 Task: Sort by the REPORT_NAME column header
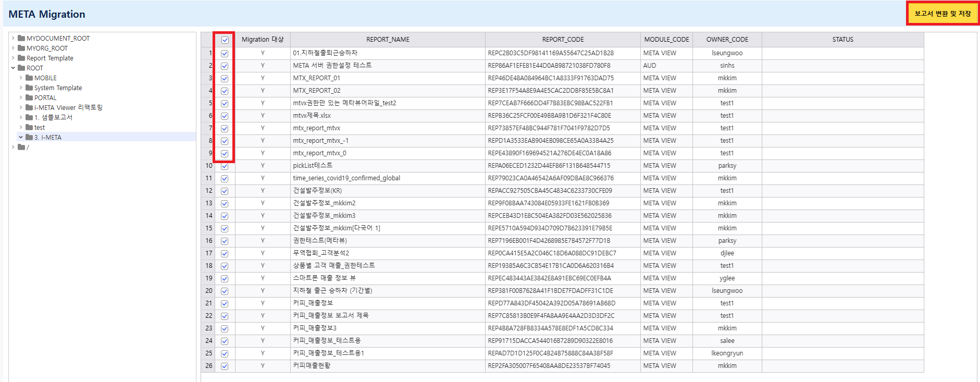click(388, 40)
